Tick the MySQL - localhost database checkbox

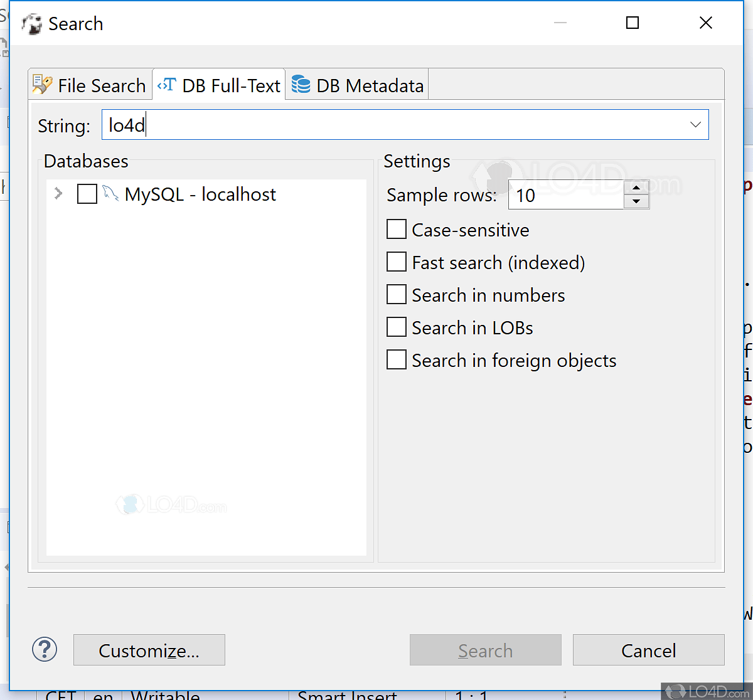coord(87,194)
